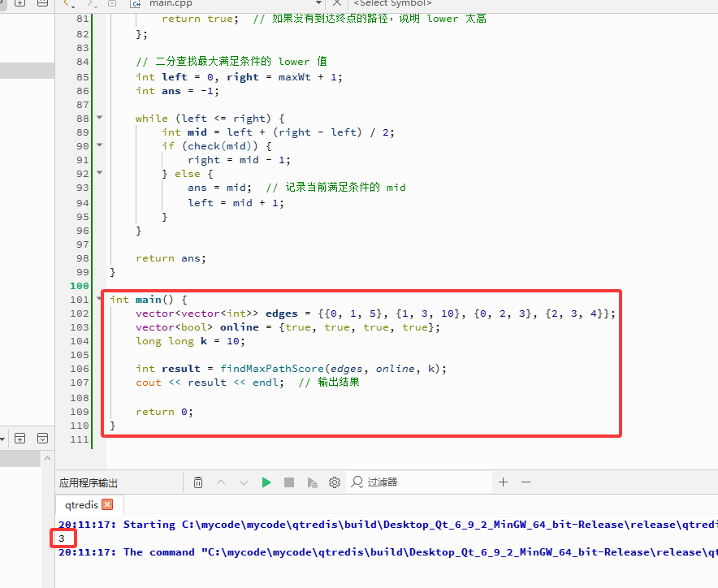Click the 应用程序输出 pane title
The height and width of the screenshot is (588, 718).
tap(89, 482)
